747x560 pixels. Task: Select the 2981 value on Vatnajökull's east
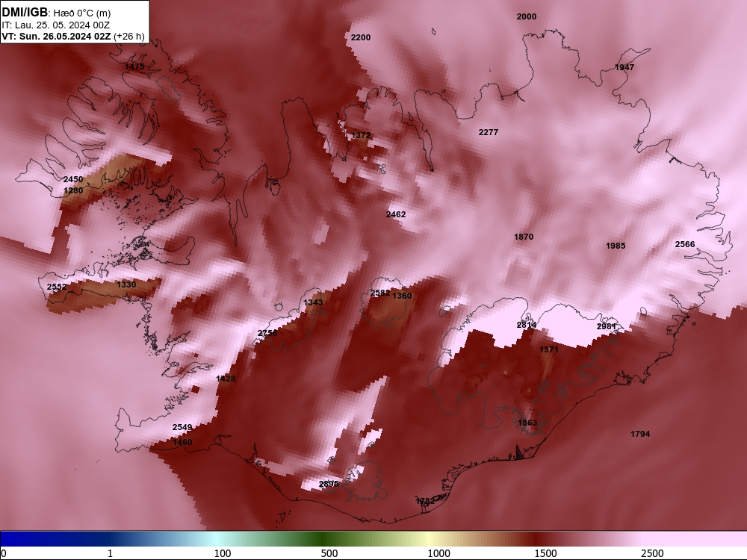click(x=607, y=327)
